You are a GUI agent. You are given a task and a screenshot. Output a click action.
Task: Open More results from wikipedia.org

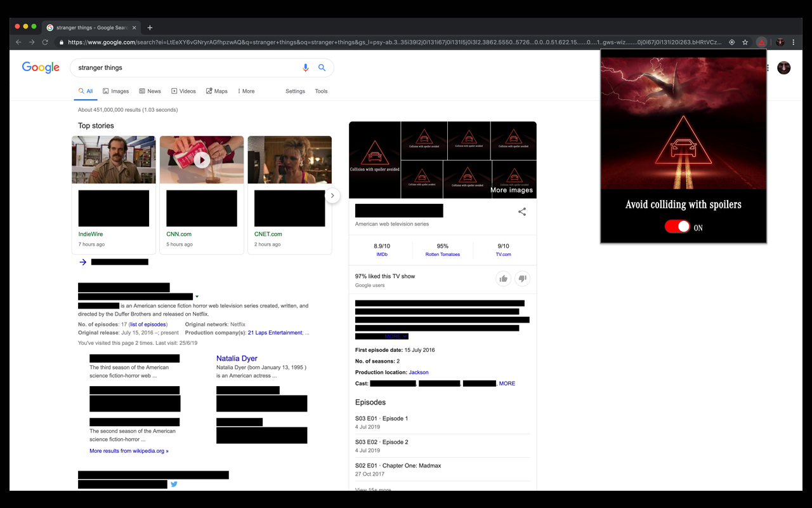click(x=129, y=451)
